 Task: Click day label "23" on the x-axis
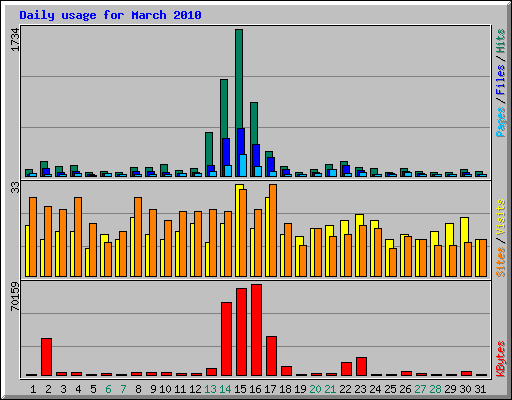(360, 389)
